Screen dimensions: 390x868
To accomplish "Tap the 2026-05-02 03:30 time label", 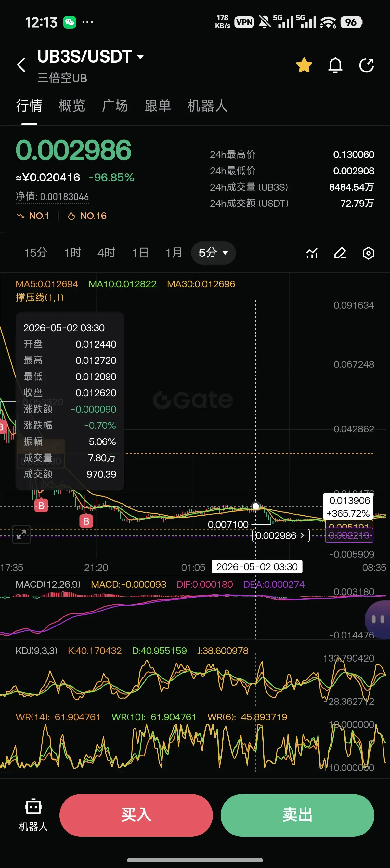I will point(257,567).
